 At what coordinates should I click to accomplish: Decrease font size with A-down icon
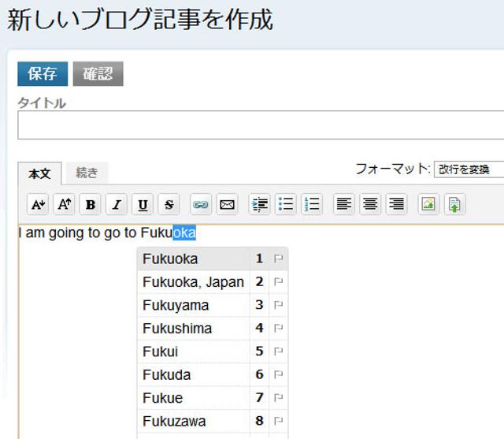coord(38,204)
